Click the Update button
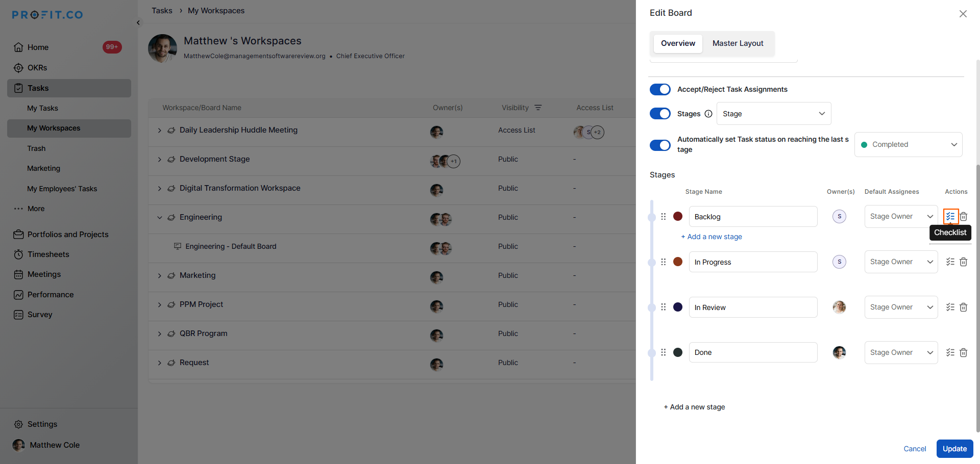The width and height of the screenshot is (980, 464). click(954, 449)
